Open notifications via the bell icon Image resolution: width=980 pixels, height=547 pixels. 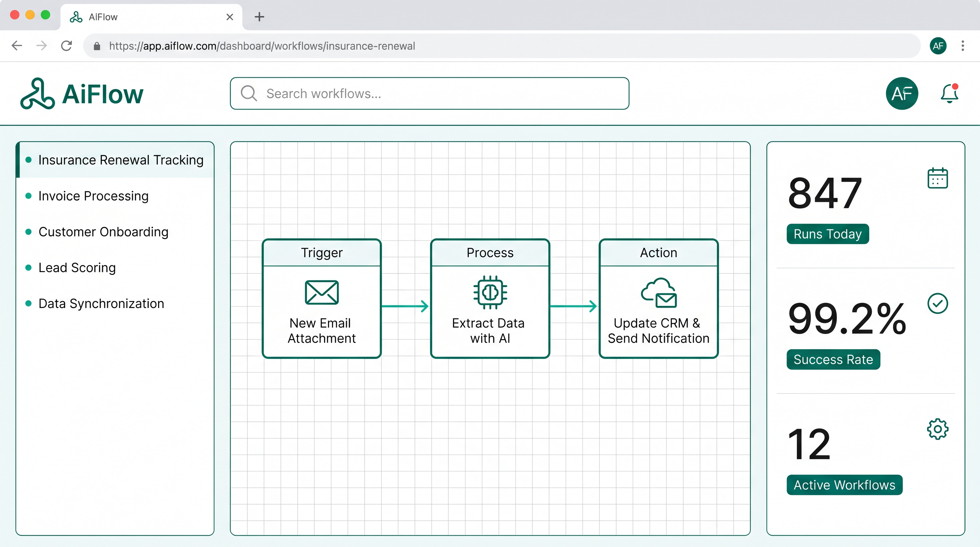pyautogui.click(x=948, y=94)
